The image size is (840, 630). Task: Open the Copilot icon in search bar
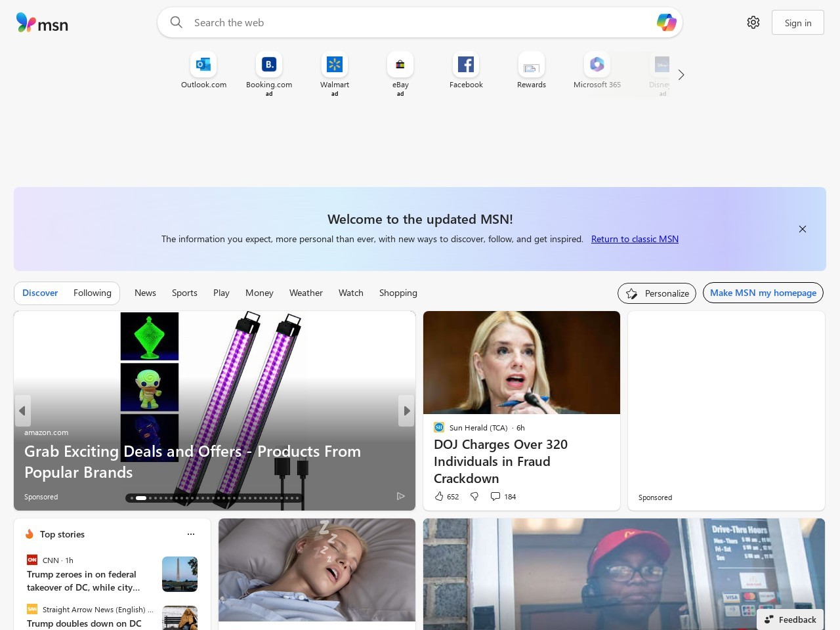[666, 22]
